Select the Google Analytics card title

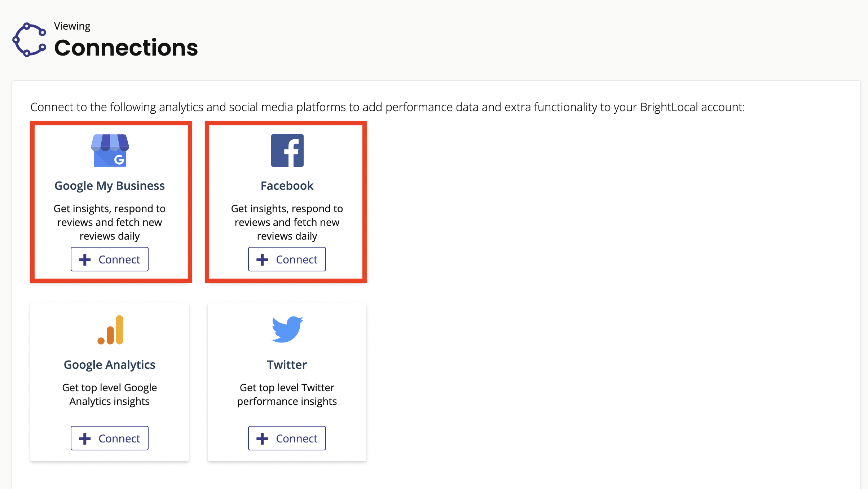(x=110, y=365)
